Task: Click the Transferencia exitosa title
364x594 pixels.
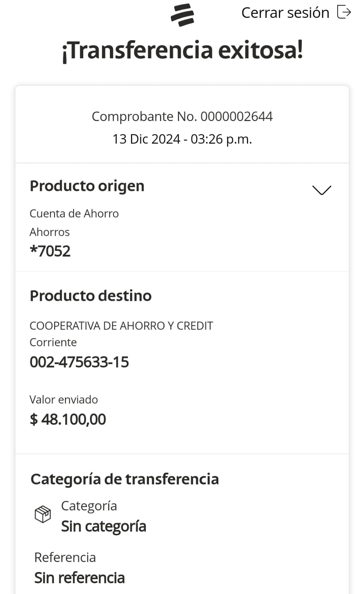Action: tap(182, 51)
